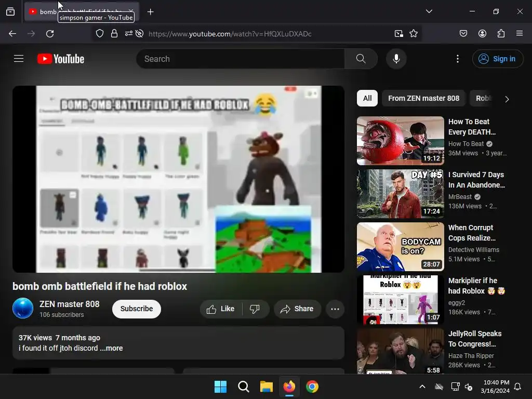Screen dimensions: 532x399
Task: Save page to Pocket
Action: point(463,34)
